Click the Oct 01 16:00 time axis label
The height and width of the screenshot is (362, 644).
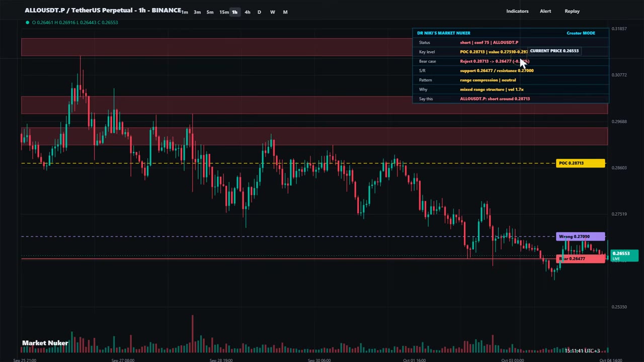[x=415, y=360]
